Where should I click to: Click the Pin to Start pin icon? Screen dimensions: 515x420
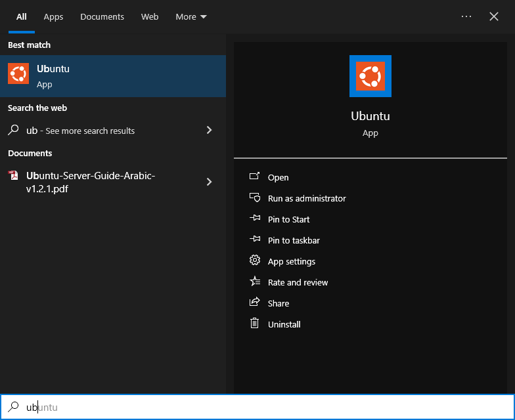tap(255, 218)
